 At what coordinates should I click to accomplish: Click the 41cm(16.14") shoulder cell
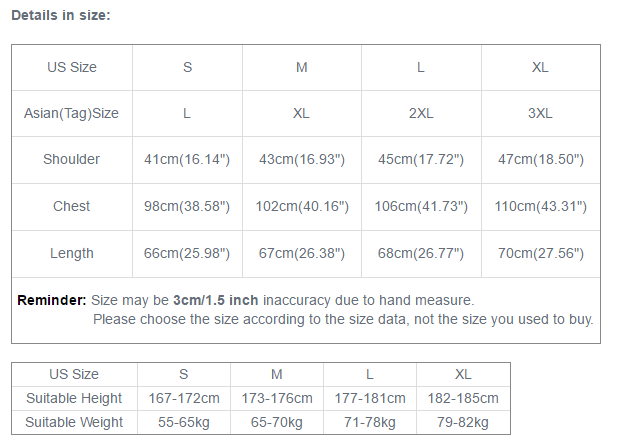coord(187,159)
